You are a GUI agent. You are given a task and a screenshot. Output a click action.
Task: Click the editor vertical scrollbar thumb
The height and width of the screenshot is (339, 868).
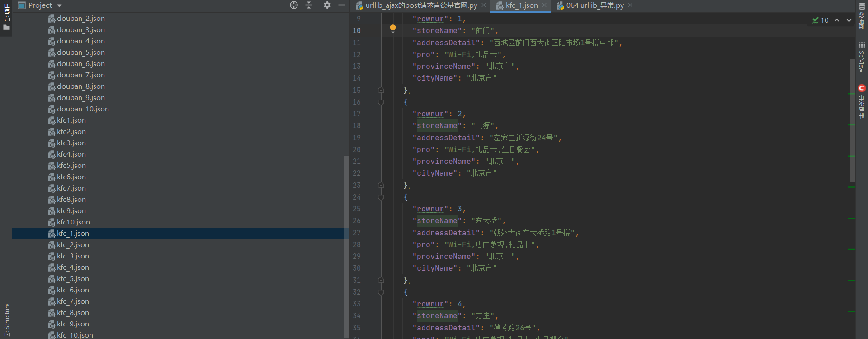point(852,120)
